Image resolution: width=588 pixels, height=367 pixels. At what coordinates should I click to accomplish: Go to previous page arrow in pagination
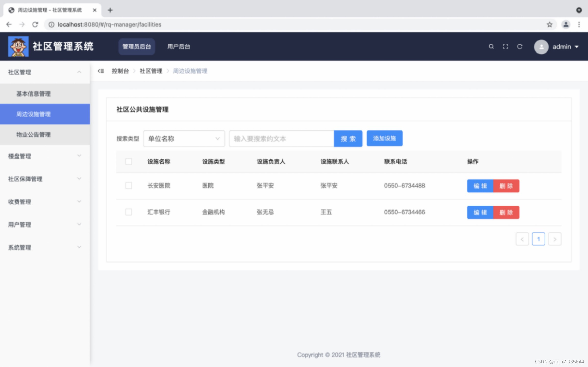click(522, 239)
